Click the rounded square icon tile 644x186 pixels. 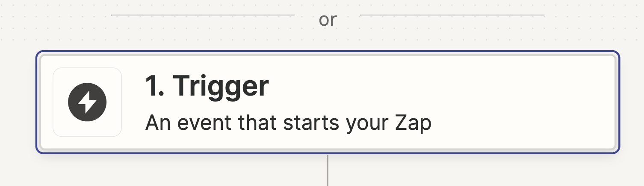(x=87, y=102)
